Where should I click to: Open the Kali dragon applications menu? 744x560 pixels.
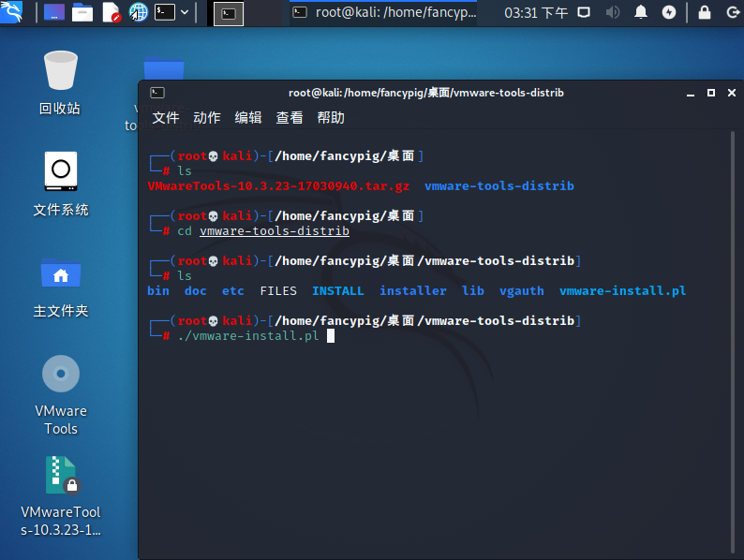11,12
